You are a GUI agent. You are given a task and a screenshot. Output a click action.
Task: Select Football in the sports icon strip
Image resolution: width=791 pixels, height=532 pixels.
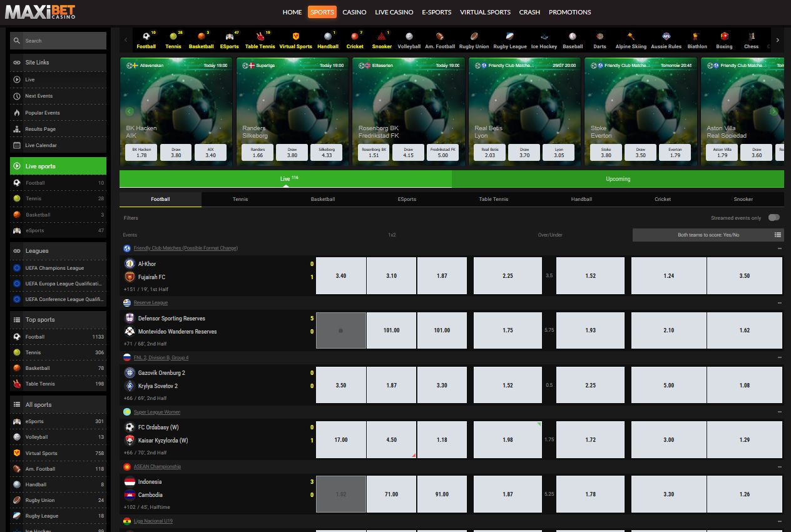pos(146,41)
